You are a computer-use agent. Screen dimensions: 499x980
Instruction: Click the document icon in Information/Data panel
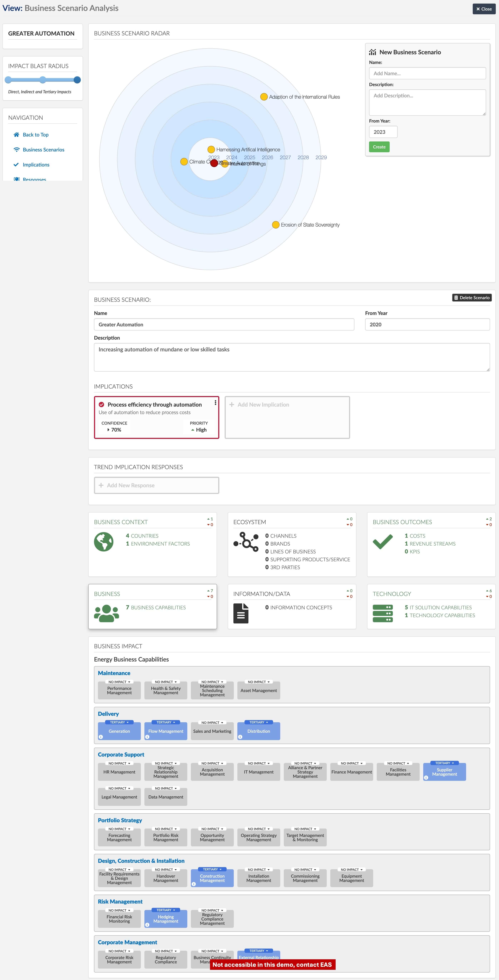(241, 613)
